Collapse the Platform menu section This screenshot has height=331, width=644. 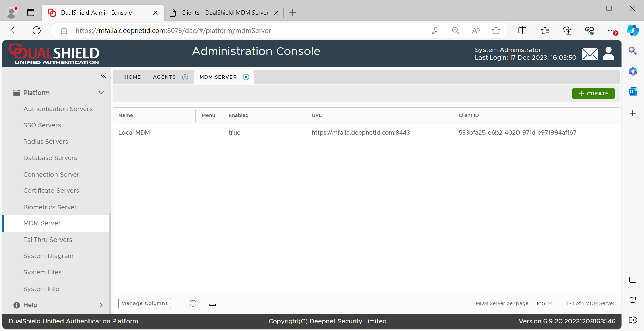101,93
